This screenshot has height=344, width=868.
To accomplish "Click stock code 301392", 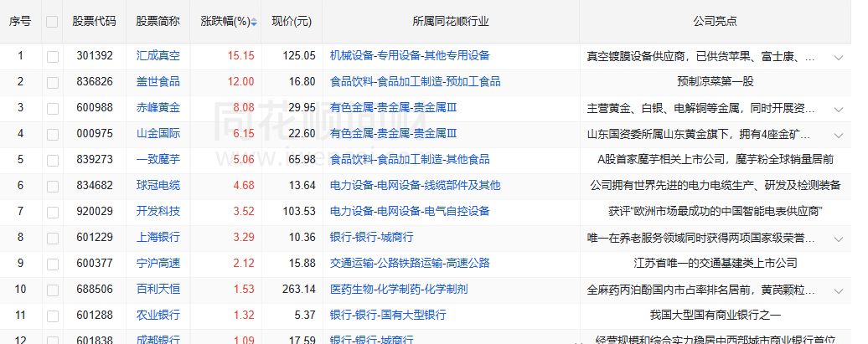I will [95, 56].
